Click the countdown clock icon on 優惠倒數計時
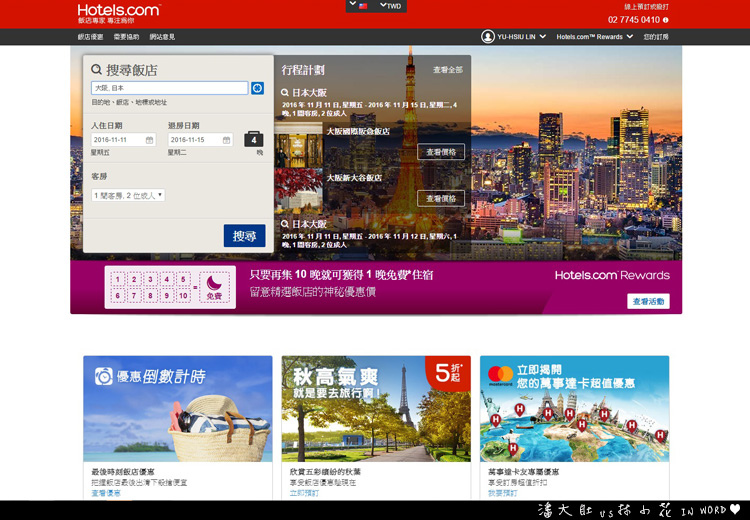 pos(103,376)
